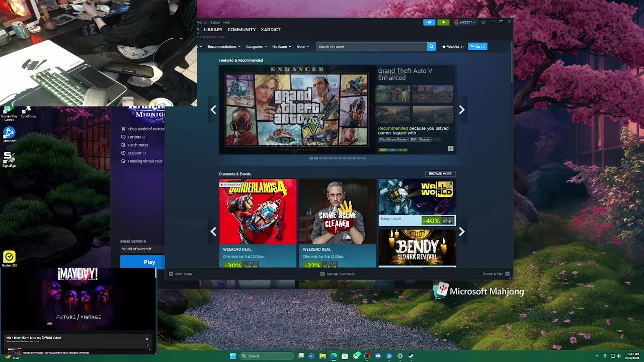Open the LIBRARY tab in Steam
The width and height of the screenshot is (644, 362).
pos(213,30)
